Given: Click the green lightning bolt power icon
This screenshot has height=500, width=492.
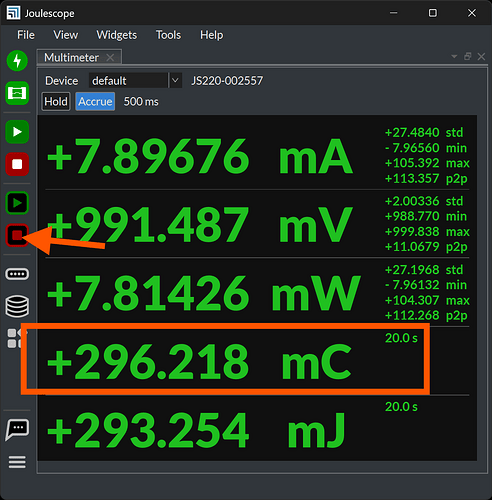Looking at the screenshot, I should pyautogui.click(x=17, y=61).
